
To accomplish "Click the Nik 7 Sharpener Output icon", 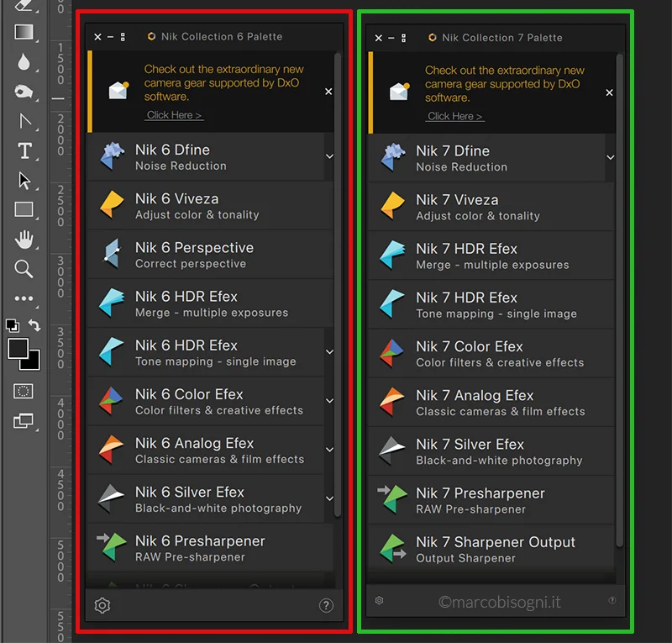I will click(393, 548).
